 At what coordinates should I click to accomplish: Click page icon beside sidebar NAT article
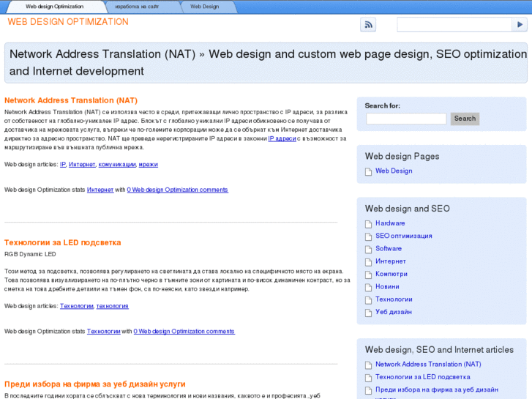[368, 365]
